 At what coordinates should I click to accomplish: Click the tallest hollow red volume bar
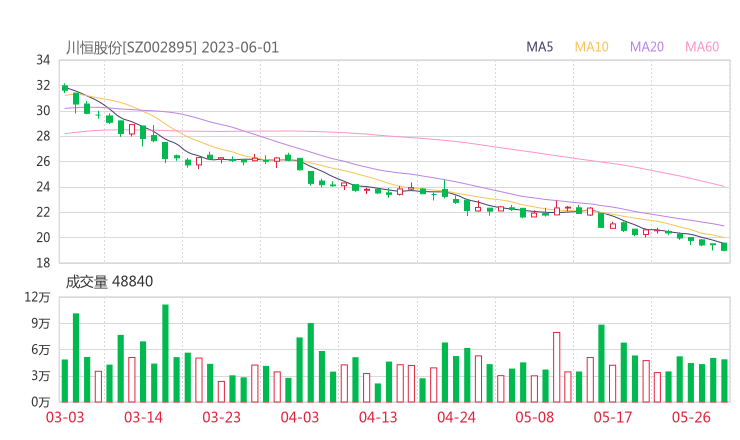pos(557,367)
